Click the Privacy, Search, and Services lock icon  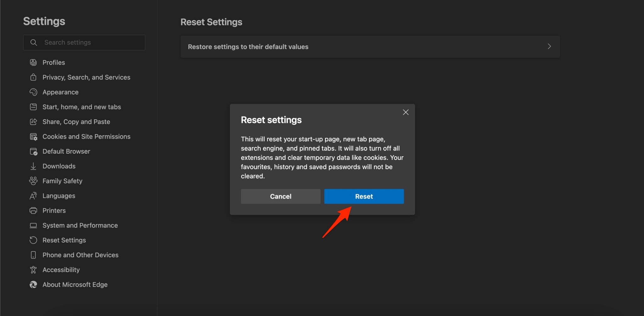33,77
